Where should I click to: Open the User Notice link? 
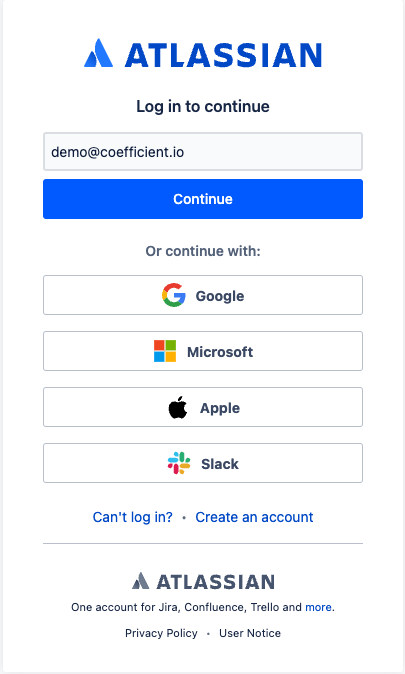(x=250, y=633)
